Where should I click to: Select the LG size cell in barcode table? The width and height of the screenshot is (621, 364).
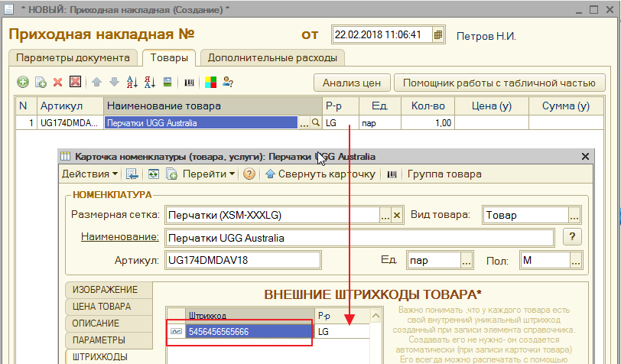[342, 332]
